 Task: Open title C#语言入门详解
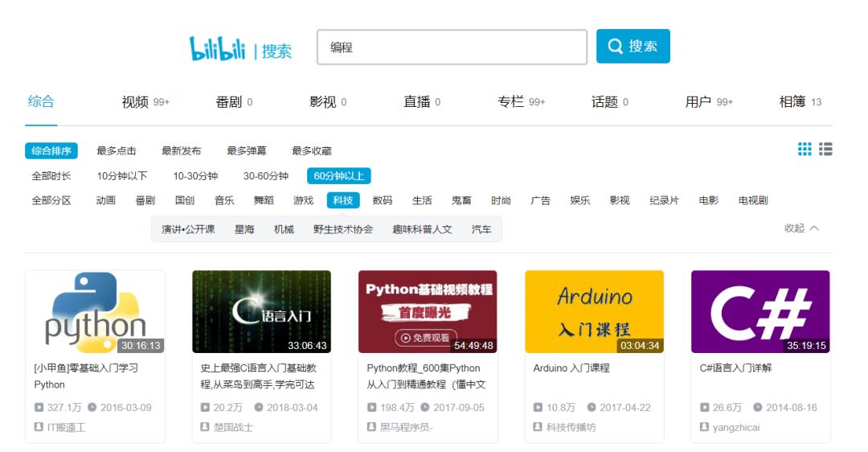[735, 368]
